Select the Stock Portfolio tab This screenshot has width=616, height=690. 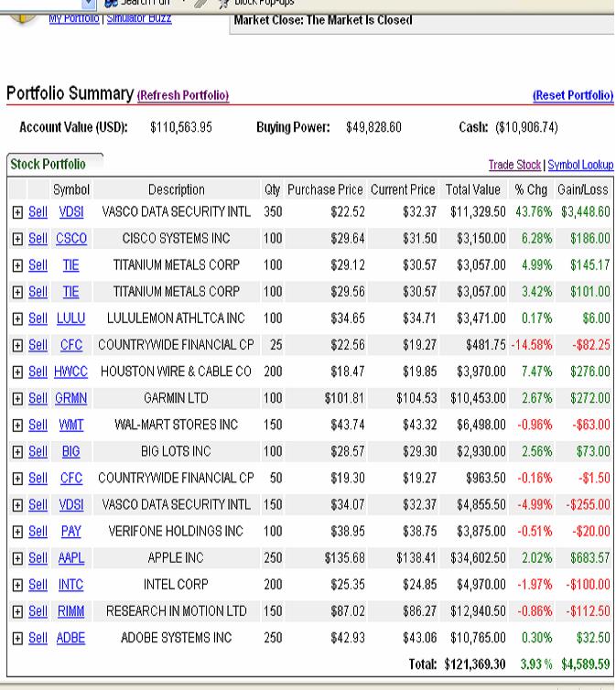tap(48, 164)
